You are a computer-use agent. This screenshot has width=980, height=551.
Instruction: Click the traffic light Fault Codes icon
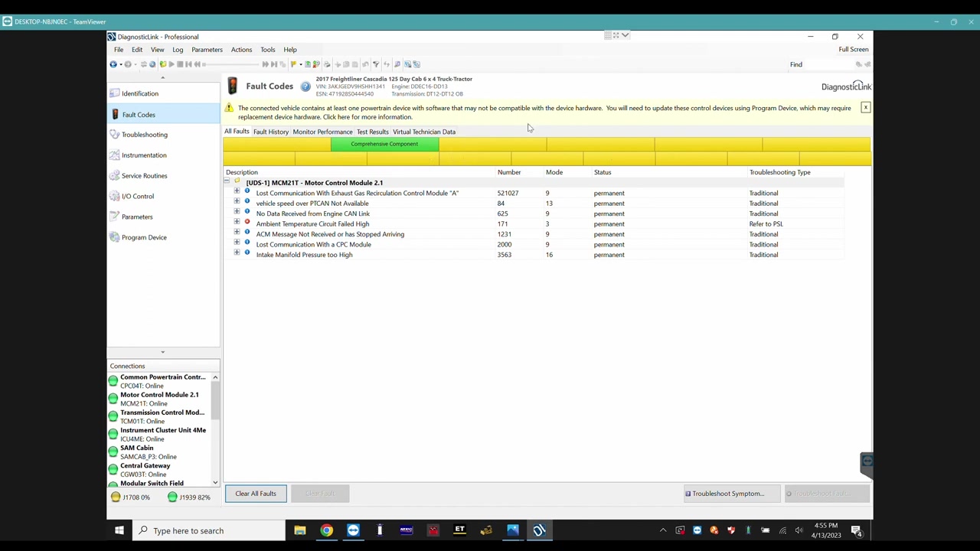233,86
